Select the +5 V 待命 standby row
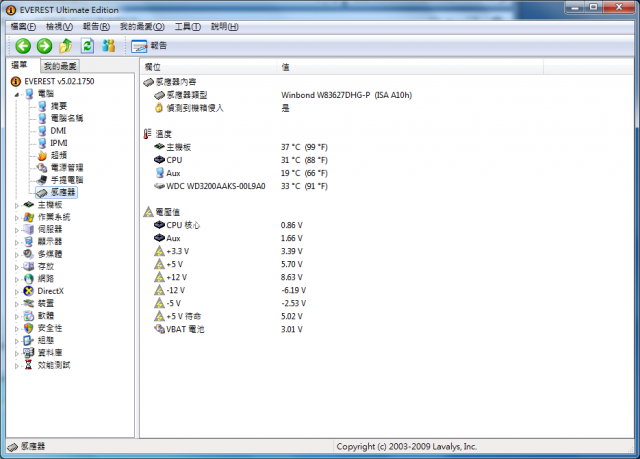Viewport: 640px width, 459px height. [x=229, y=316]
